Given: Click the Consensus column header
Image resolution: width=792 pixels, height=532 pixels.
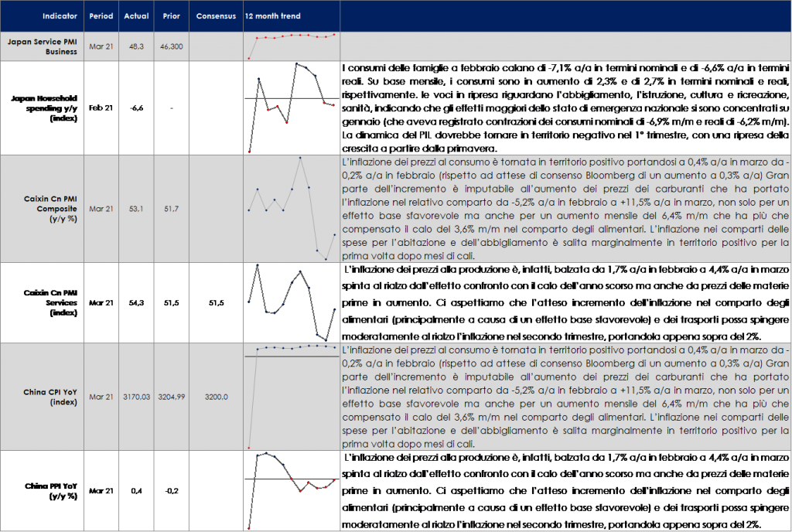Looking at the screenshot, I should tap(216, 15).
